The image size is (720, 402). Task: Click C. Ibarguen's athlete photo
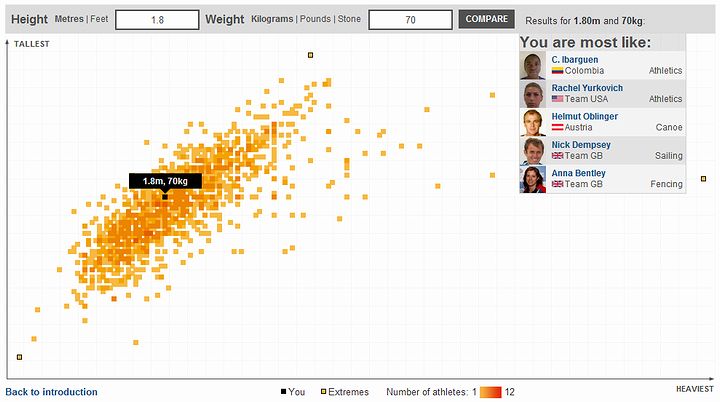pos(533,66)
